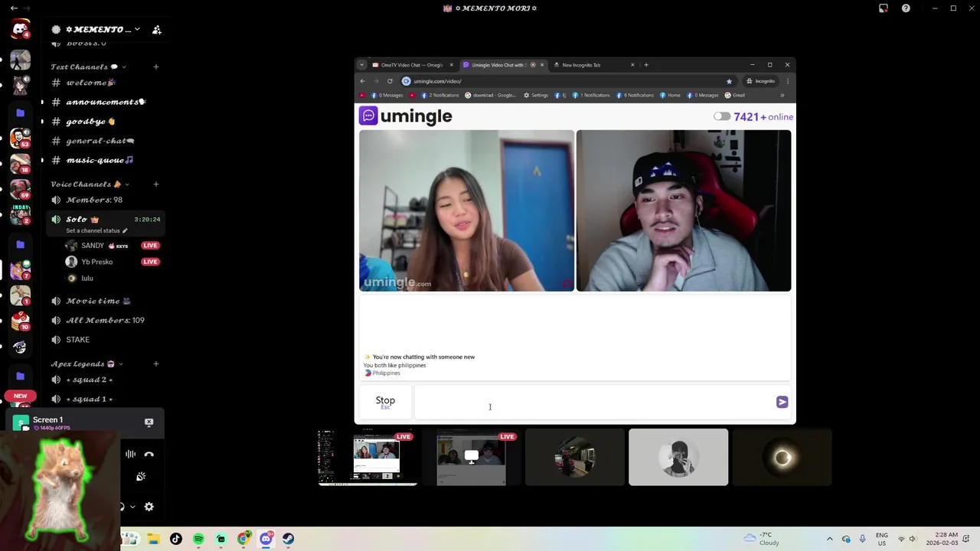The image size is (980, 551).
Task: Open Discord help question mark icon
Action: tap(906, 8)
